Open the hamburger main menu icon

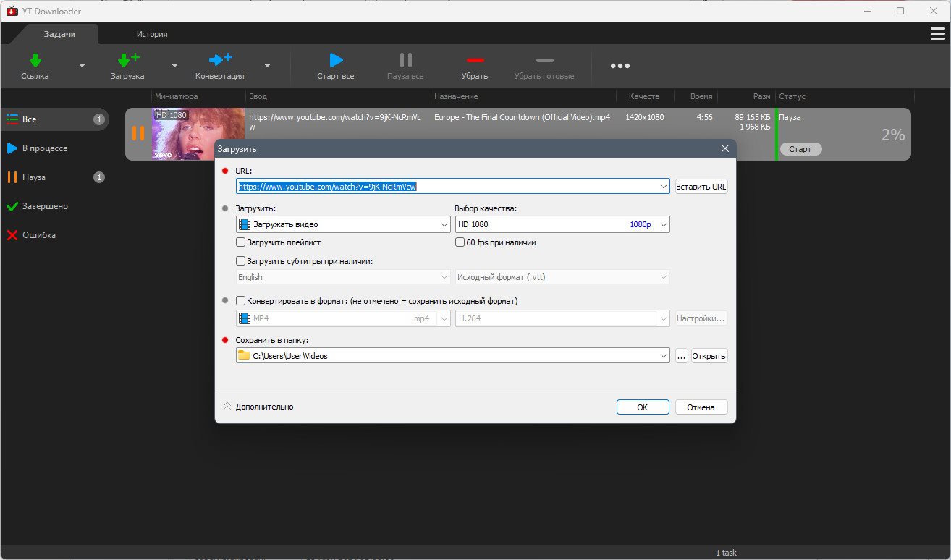(x=937, y=34)
